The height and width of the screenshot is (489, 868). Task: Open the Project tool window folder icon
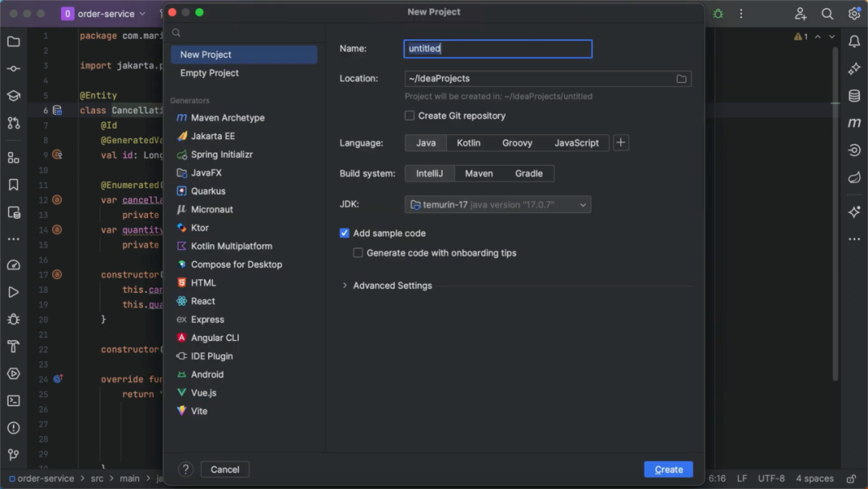[14, 42]
